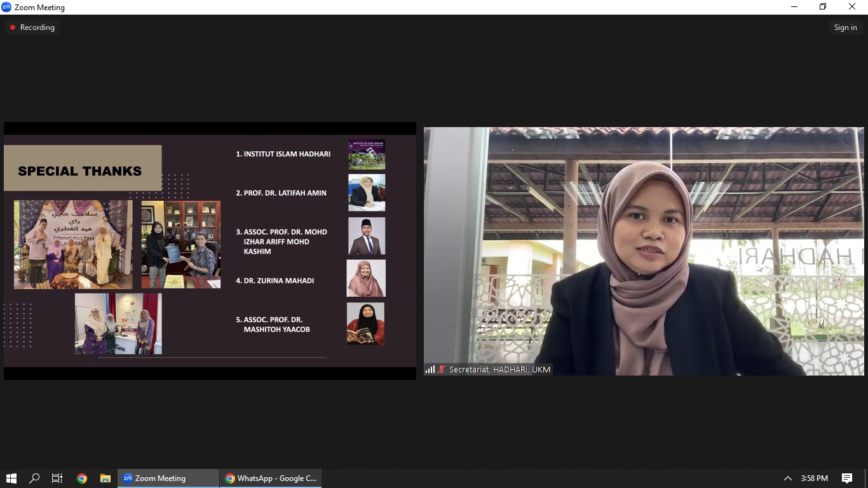Switch to the Zoom Meeting taskbar item
868x488 pixels.
[168, 478]
